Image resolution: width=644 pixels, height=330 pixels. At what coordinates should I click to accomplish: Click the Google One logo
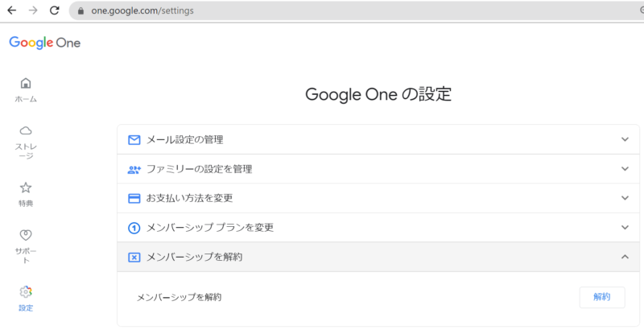tap(45, 43)
